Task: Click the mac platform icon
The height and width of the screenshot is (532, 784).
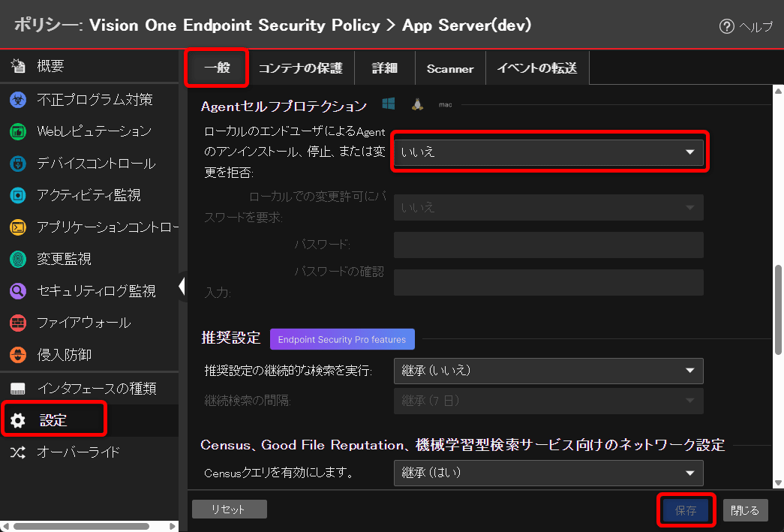Action: 445,104
